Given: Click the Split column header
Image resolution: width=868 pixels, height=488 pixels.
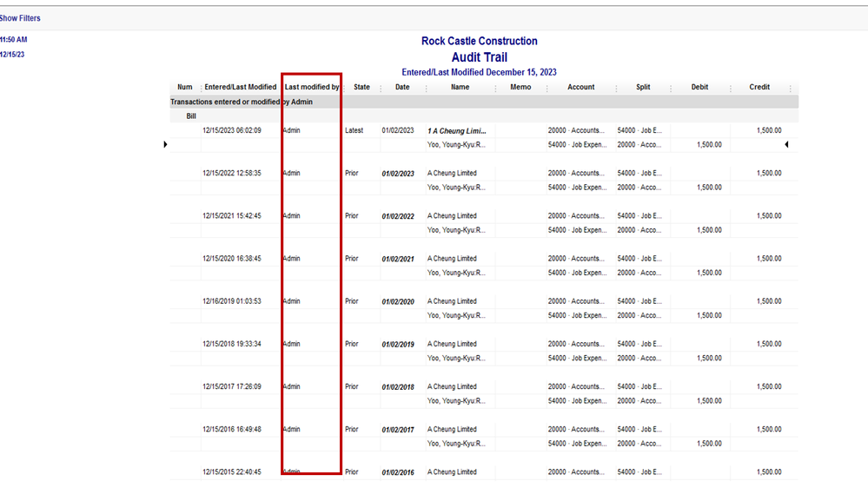Looking at the screenshot, I should 643,88.
